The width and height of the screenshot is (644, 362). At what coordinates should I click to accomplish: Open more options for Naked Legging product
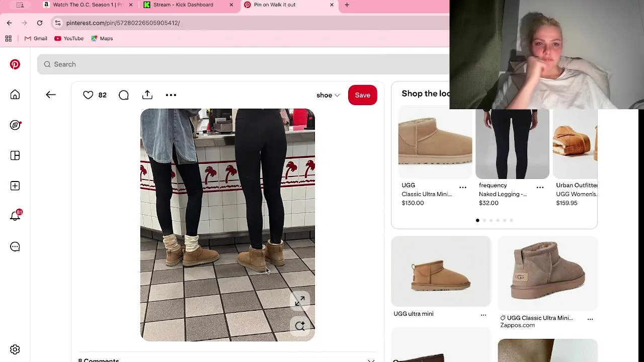[540, 188]
